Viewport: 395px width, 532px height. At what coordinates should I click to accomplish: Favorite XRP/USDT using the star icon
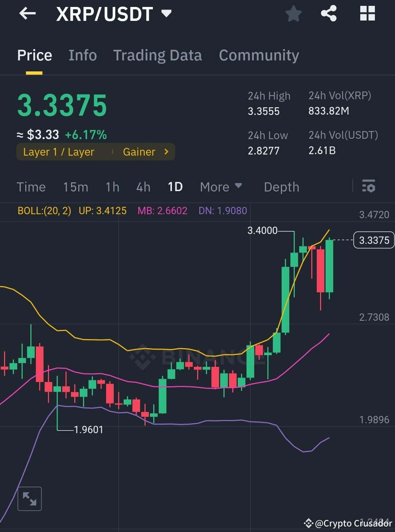coord(293,14)
